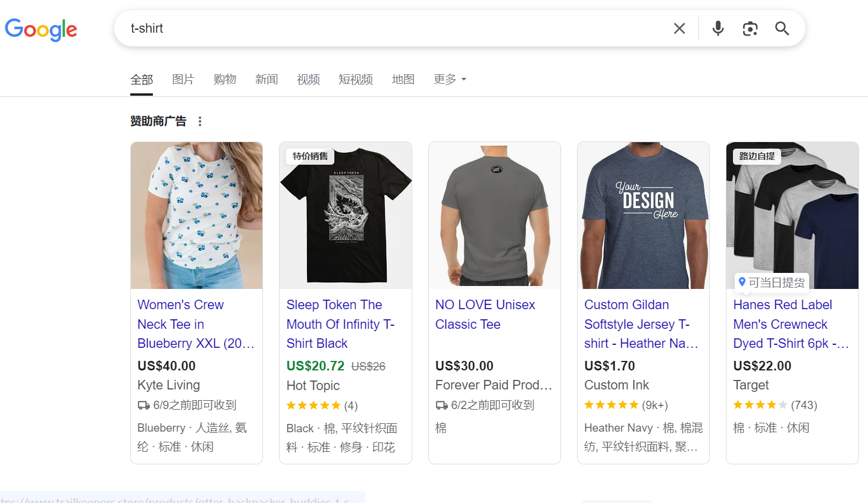Expand the 更多 dropdown
The width and height of the screenshot is (868, 503).
[x=450, y=80]
